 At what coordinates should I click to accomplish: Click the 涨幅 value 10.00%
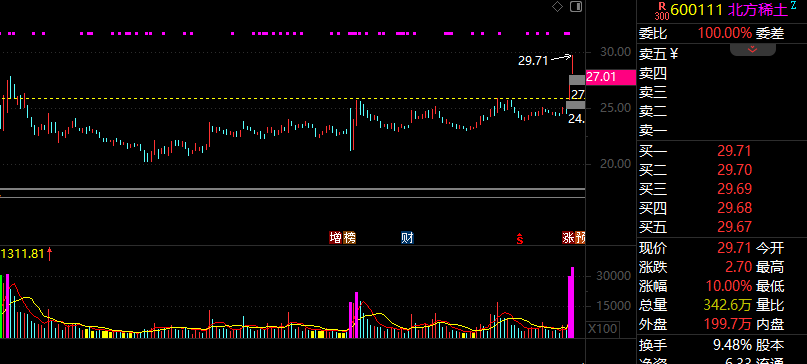[x=729, y=286]
